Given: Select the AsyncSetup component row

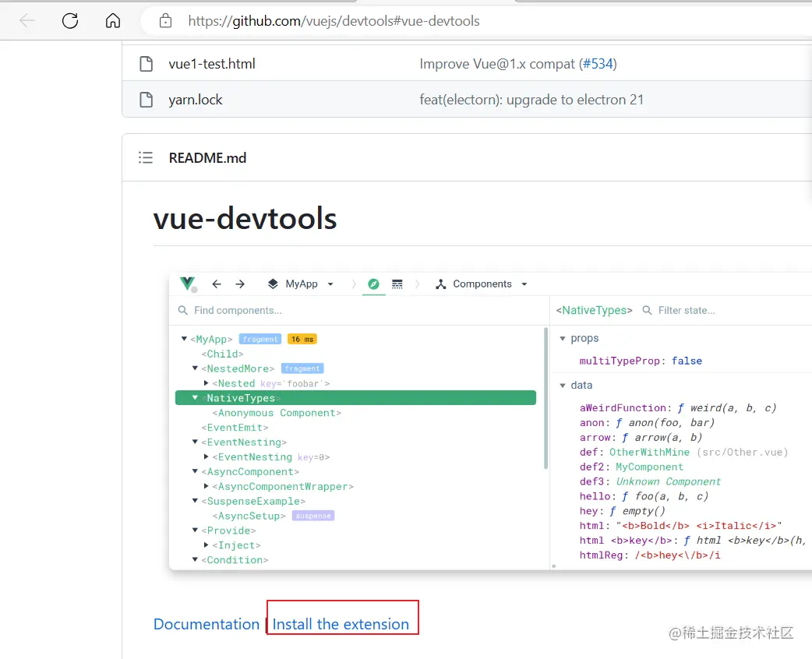Looking at the screenshot, I should tap(249, 516).
